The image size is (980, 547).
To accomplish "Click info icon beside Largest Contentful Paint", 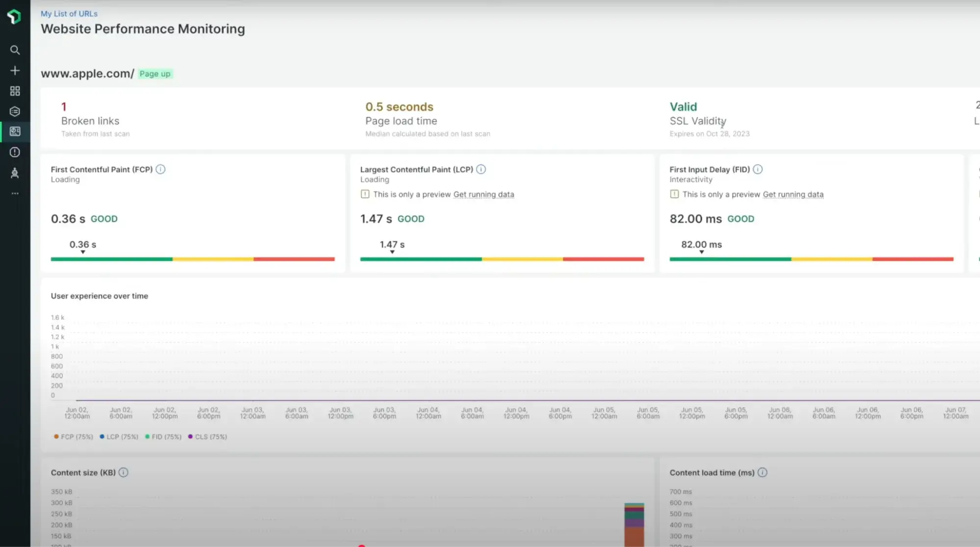I will (481, 169).
